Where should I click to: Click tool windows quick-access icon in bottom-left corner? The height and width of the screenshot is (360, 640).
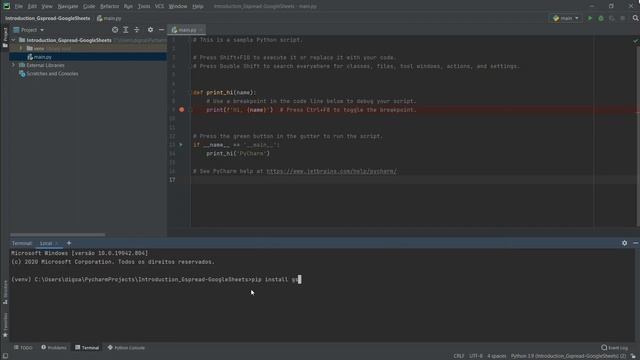(x=5, y=356)
